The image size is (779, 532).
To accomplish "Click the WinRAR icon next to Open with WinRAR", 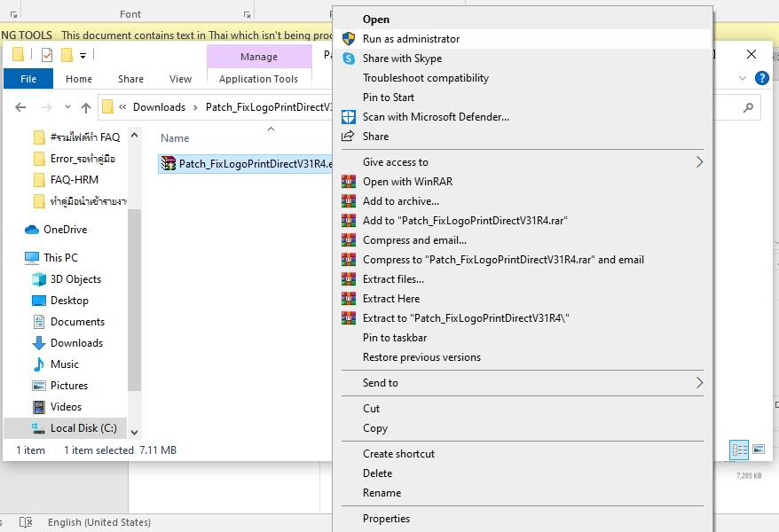I will pos(349,182).
